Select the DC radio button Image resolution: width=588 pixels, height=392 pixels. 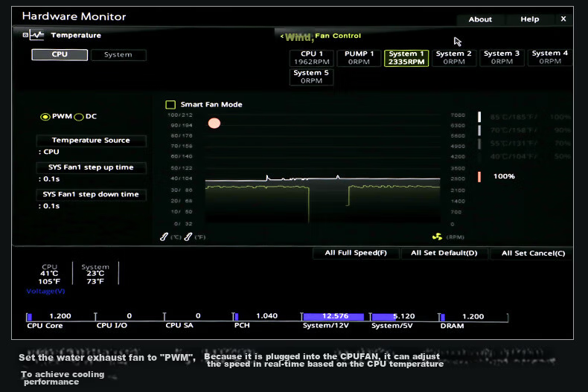coord(79,117)
